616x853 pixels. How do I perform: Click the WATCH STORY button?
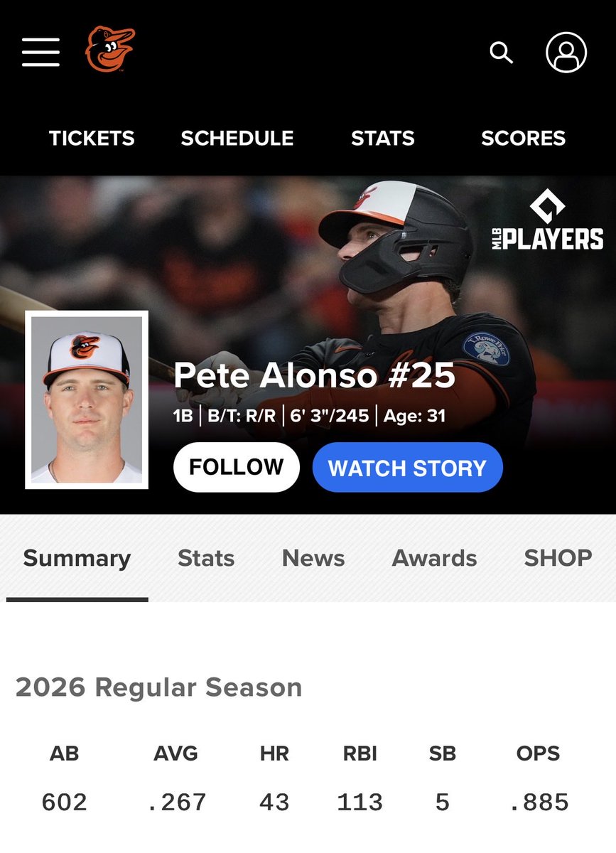[x=408, y=467]
